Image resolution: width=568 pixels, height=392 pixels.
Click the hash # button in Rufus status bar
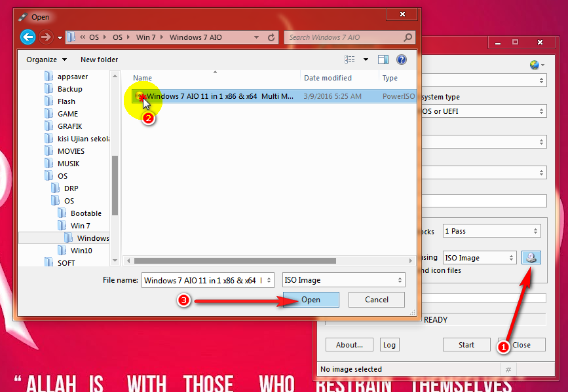point(508,370)
